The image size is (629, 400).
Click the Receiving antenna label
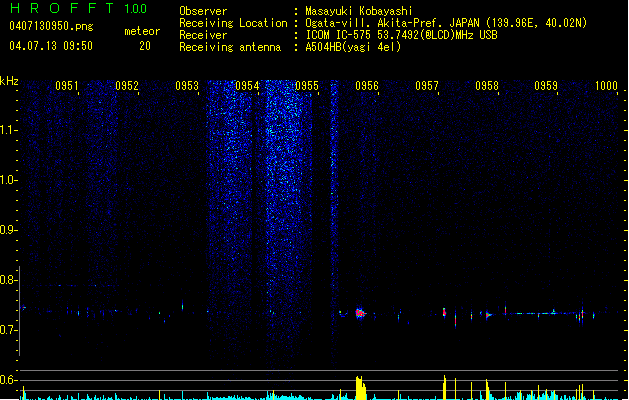(x=230, y=47)
